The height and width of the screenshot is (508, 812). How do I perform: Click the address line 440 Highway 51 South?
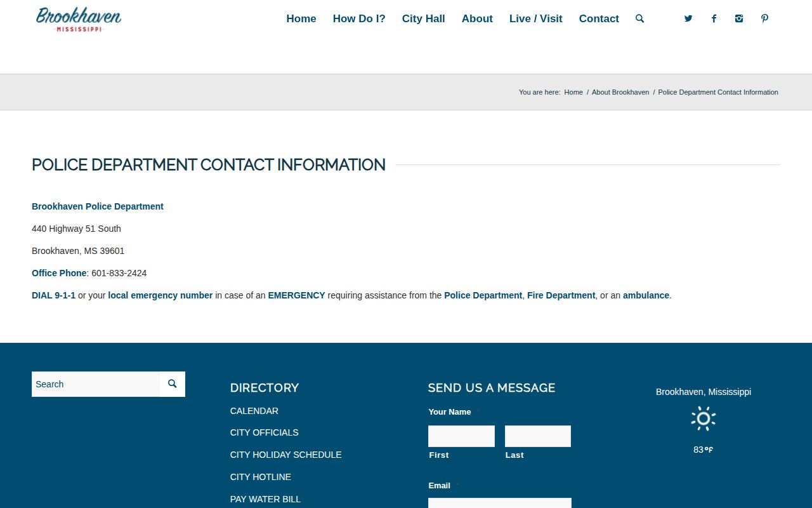click(76, 229)
